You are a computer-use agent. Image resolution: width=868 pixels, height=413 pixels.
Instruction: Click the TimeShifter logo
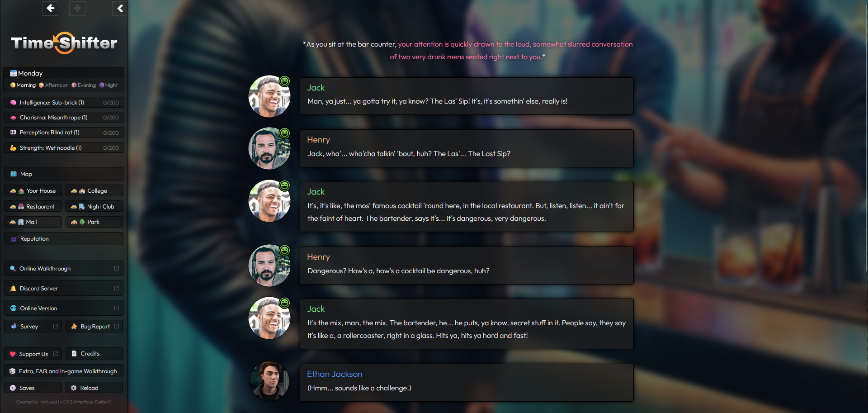(64, 43)
